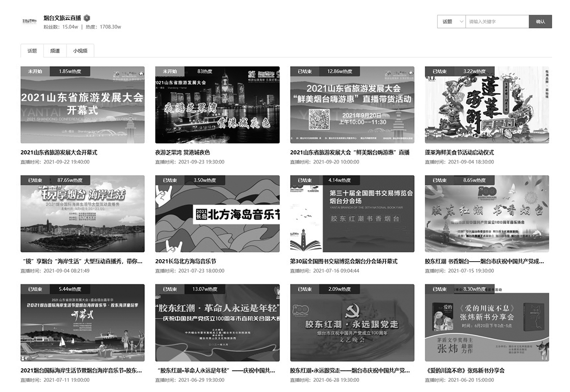Switch to the 频道 tab
This screenshot has width=570, height=392.
tap(55, 51)
